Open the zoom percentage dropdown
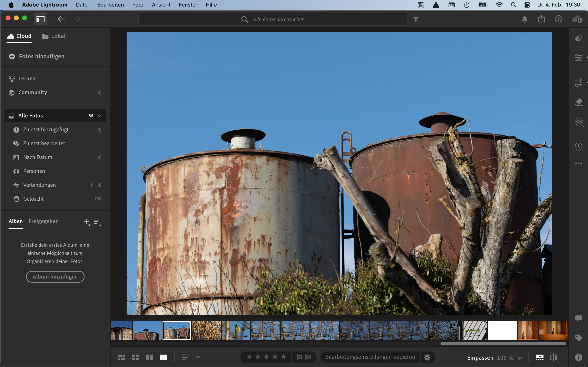 tap(519, 358)
